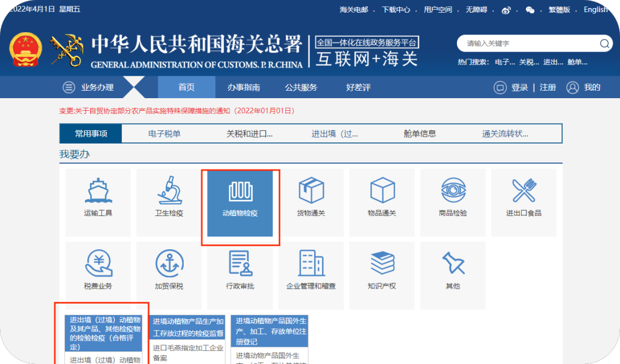Open the 货物通关 box icon
The width and height of the screenshot is (620, 364).
pos(311,190)
